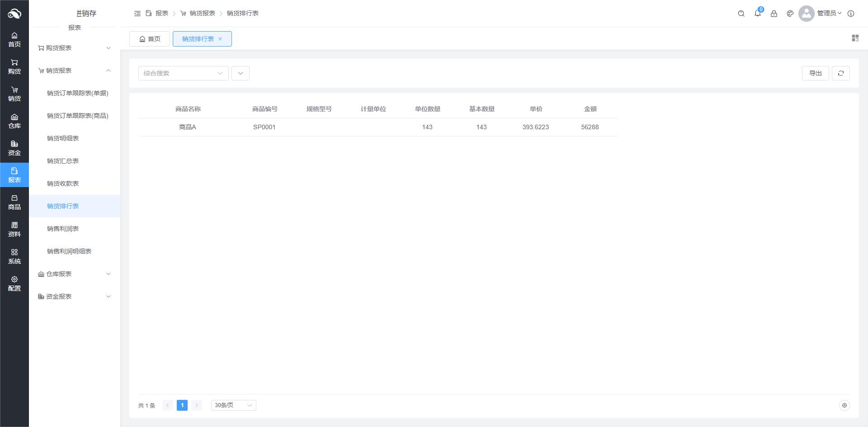Click the search magnifier icon in header

click(x=741, y=14)
